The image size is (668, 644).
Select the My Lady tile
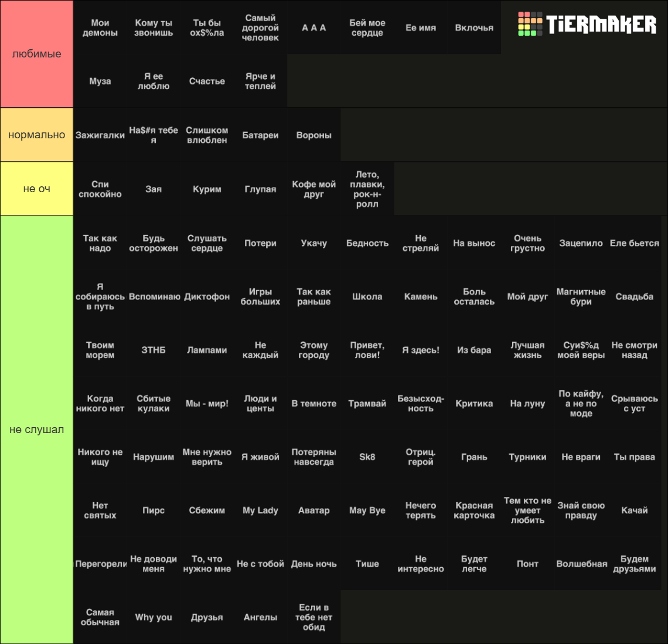click(260, 510)
